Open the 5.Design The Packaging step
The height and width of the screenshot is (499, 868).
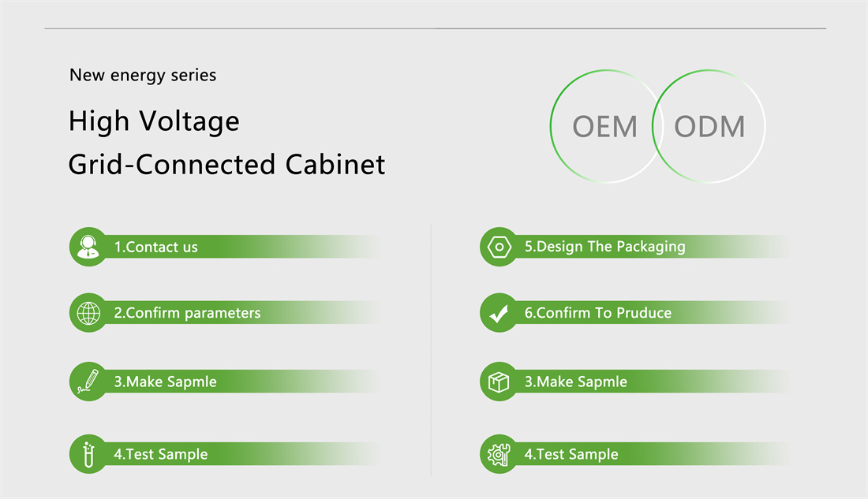[605, 247]
